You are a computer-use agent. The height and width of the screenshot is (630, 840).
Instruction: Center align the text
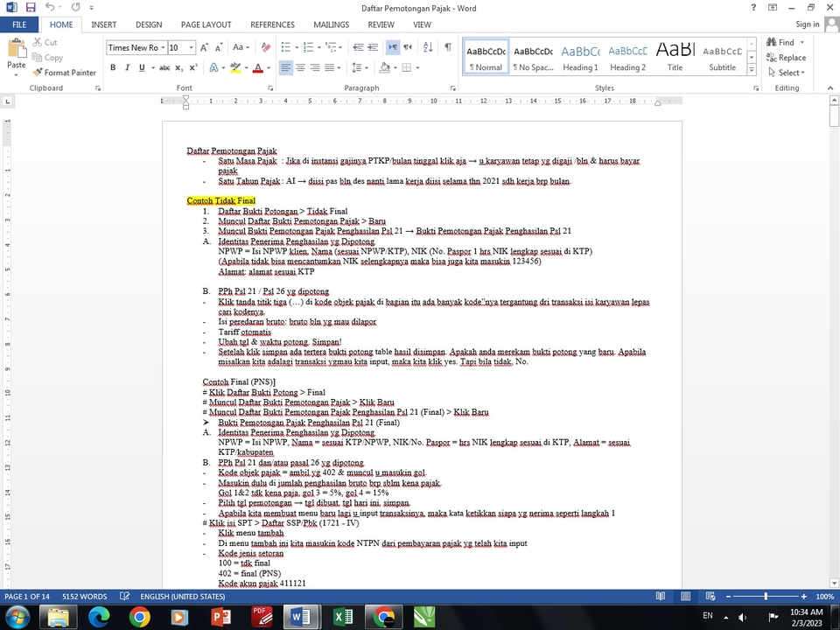click(x=300, y=67)
